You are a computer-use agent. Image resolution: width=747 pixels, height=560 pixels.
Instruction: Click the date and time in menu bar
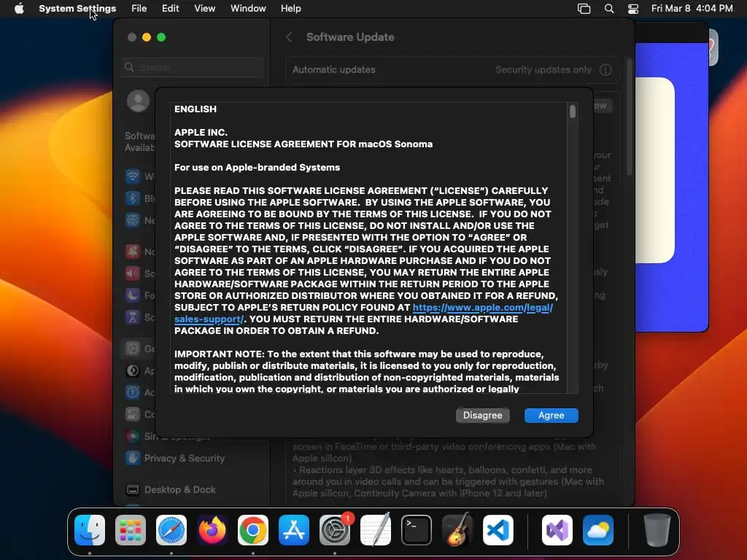tap(692, 9)
